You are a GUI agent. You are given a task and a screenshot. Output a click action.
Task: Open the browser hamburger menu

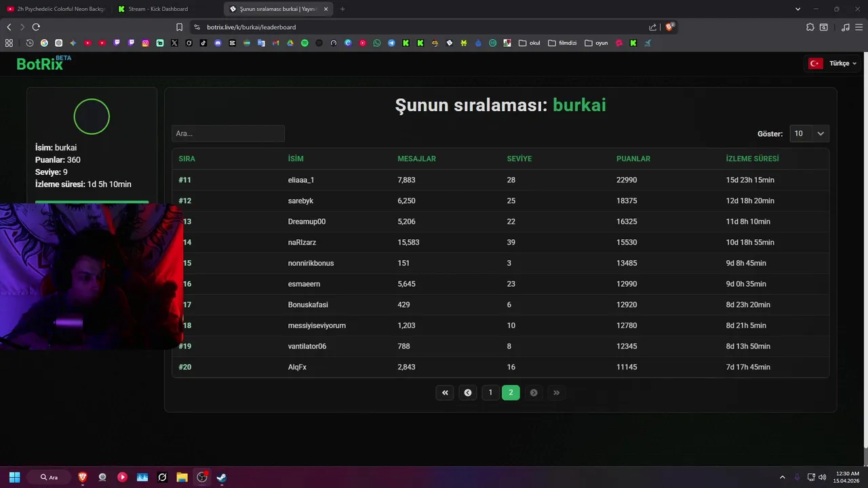pyautogui.click(x=859, y=27)
